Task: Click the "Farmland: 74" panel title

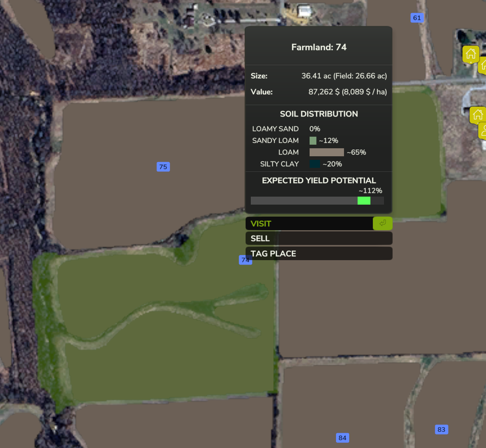Action: click(x=319, y=47)
